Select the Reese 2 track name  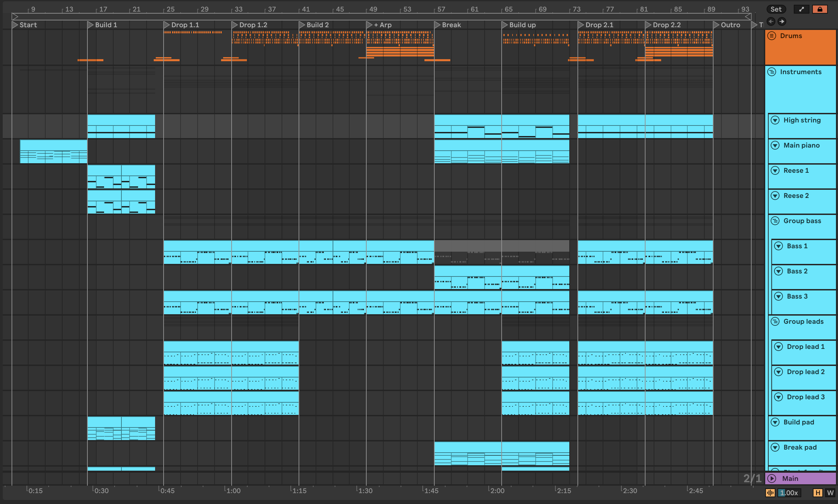click(796, 196)
